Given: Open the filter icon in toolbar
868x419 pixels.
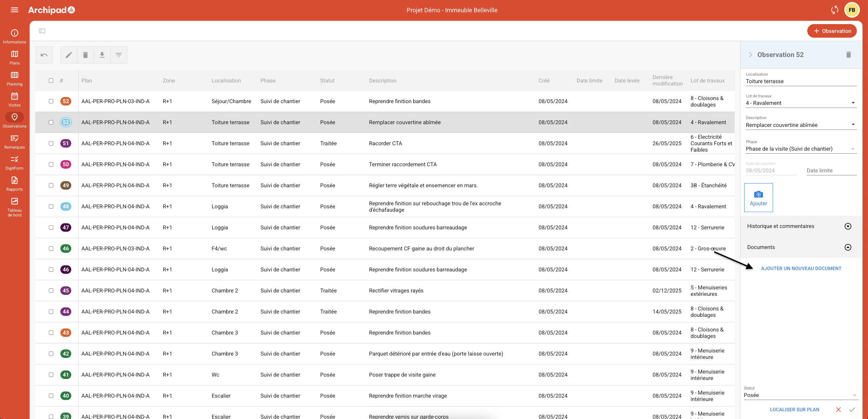Looking at the screenshot, I should pyautogui.click(x=119, y=55).
